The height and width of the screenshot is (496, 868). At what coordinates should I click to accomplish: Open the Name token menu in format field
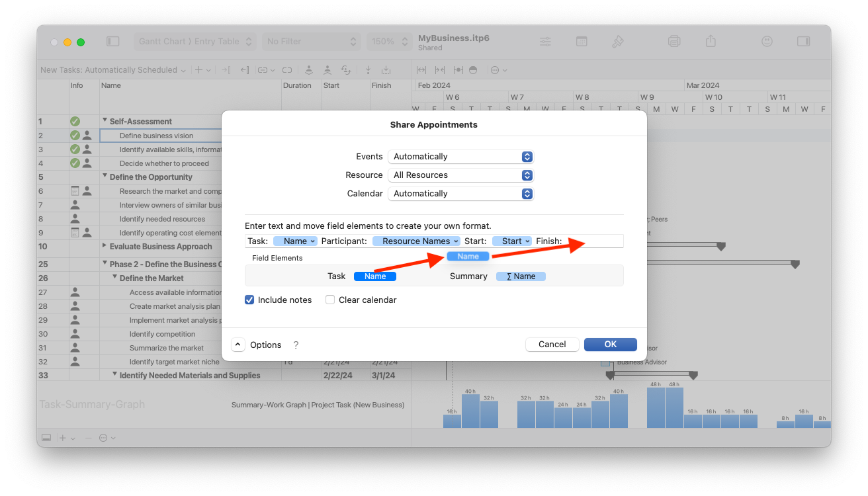295,241
